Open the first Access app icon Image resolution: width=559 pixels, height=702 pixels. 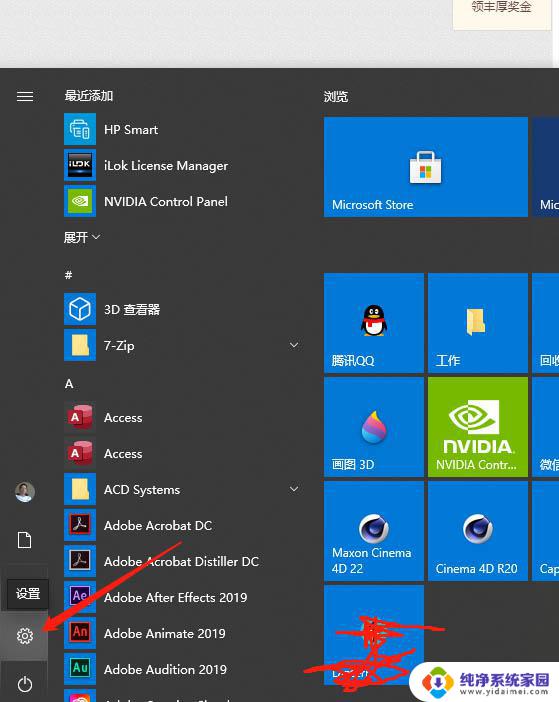tap(80, 417)
